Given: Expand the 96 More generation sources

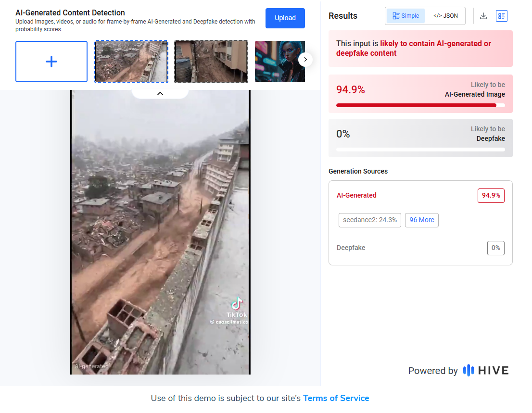Looking at the screenshot, I should click(x=421, y=220).
